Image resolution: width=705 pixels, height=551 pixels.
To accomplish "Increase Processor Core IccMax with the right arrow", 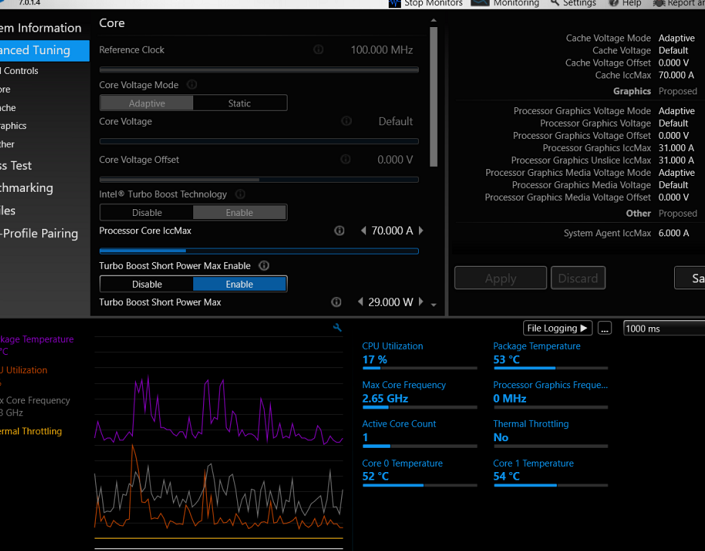I will (x=421, y=231).
